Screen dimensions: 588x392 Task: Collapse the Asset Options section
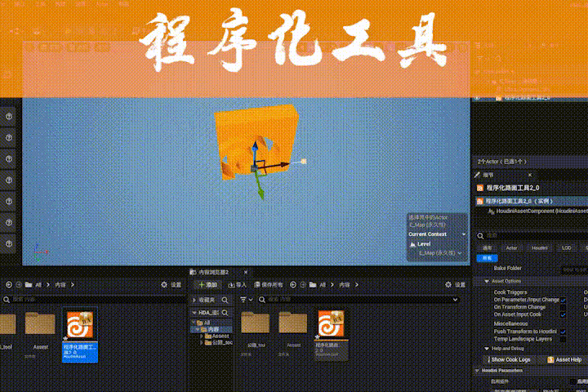pyautogui.click(x=487, y=281)
